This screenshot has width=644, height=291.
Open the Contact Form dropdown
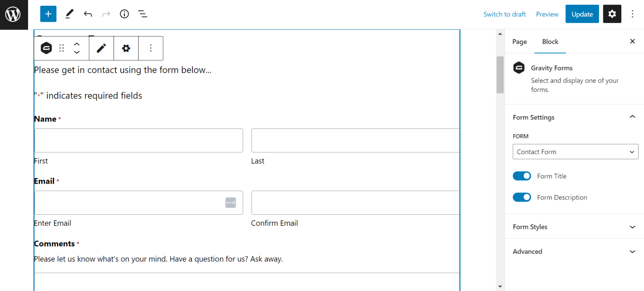[575, 152]
